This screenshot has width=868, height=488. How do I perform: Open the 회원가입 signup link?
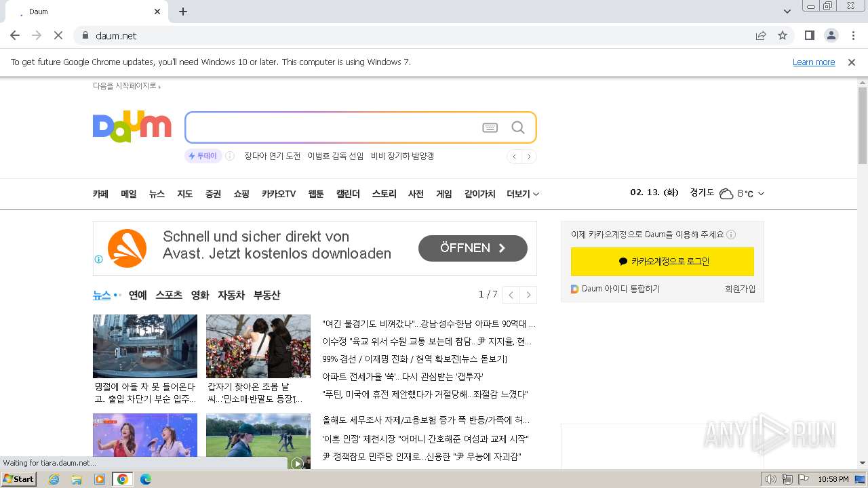pyautogui.click(x=740, y=289)
